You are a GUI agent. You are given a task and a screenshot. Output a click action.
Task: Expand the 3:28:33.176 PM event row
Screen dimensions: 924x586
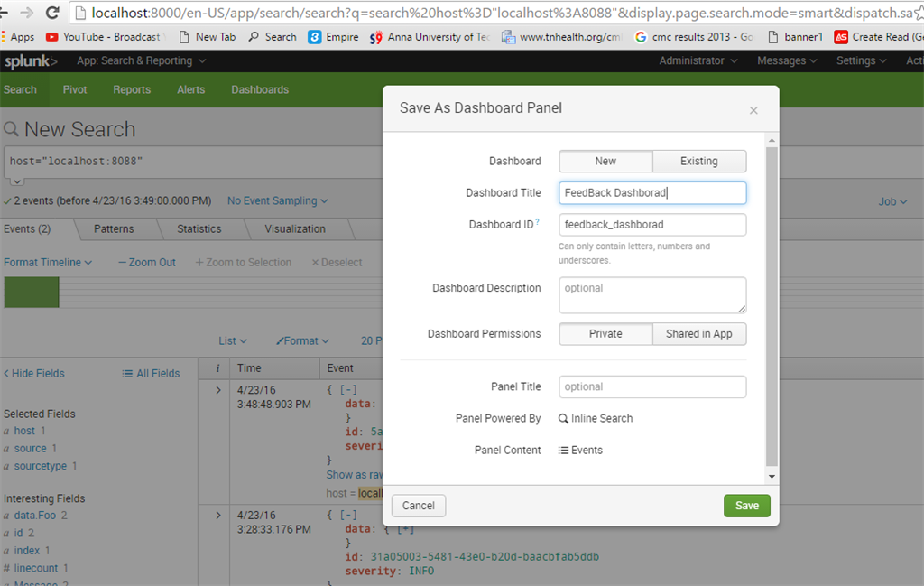tap(218, 516)
